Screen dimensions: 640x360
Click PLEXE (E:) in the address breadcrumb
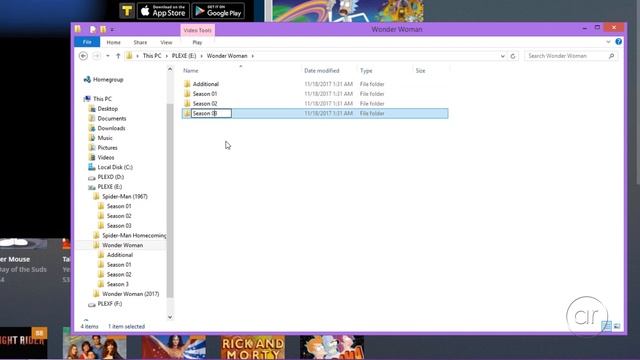tap(184, 56)
